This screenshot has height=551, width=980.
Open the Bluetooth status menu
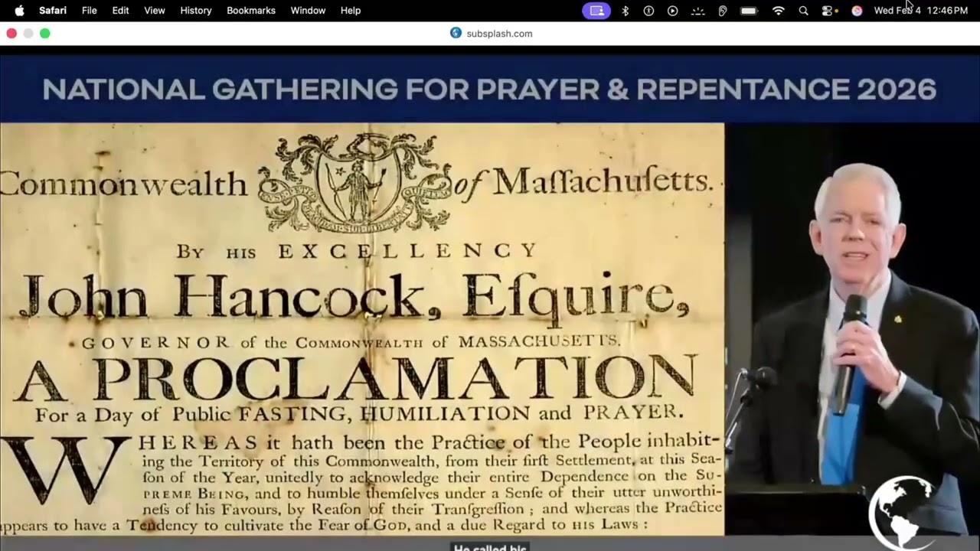pyautogui.click(x=626, y=11)
